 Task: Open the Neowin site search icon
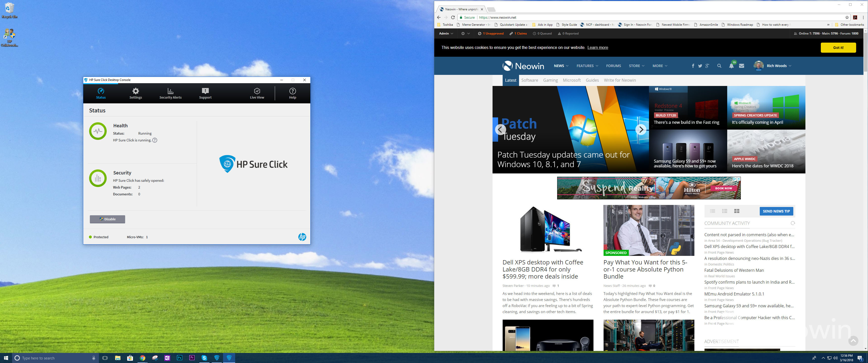pyautogui.click(x=719, y=66)
